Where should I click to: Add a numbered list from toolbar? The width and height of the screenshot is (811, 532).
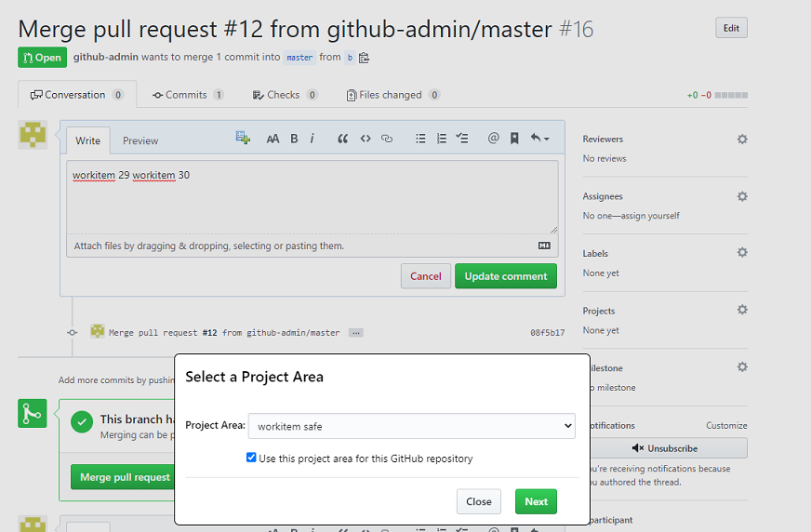click(441, 139)
